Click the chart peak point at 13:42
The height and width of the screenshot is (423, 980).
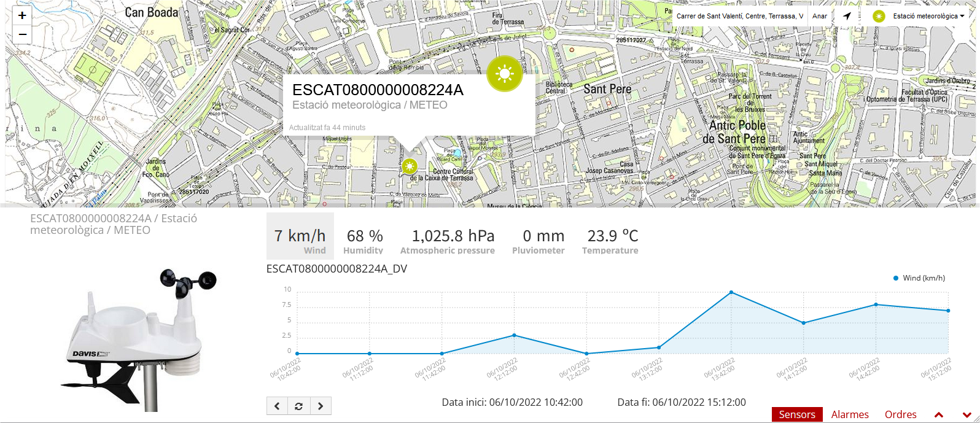click(731, 292)
